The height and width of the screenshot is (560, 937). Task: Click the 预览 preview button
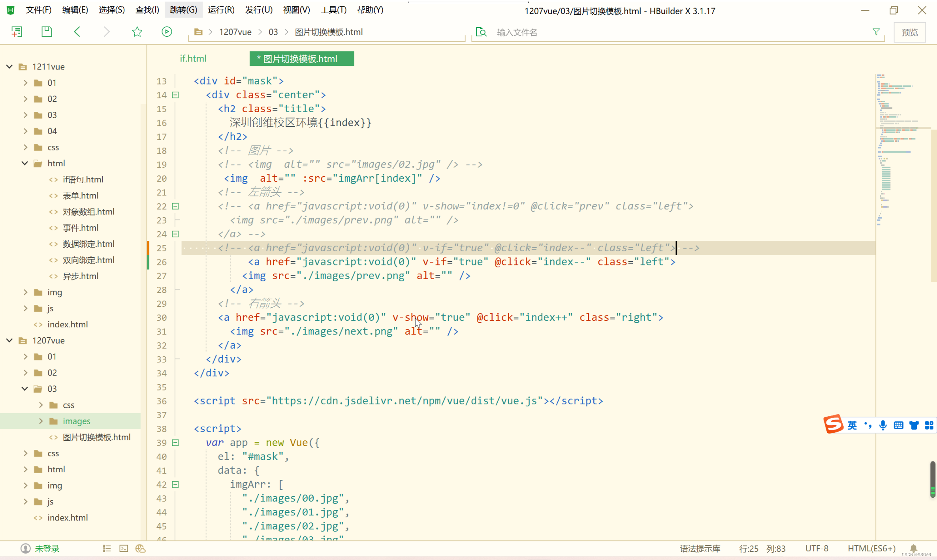(x=909, y=32)
